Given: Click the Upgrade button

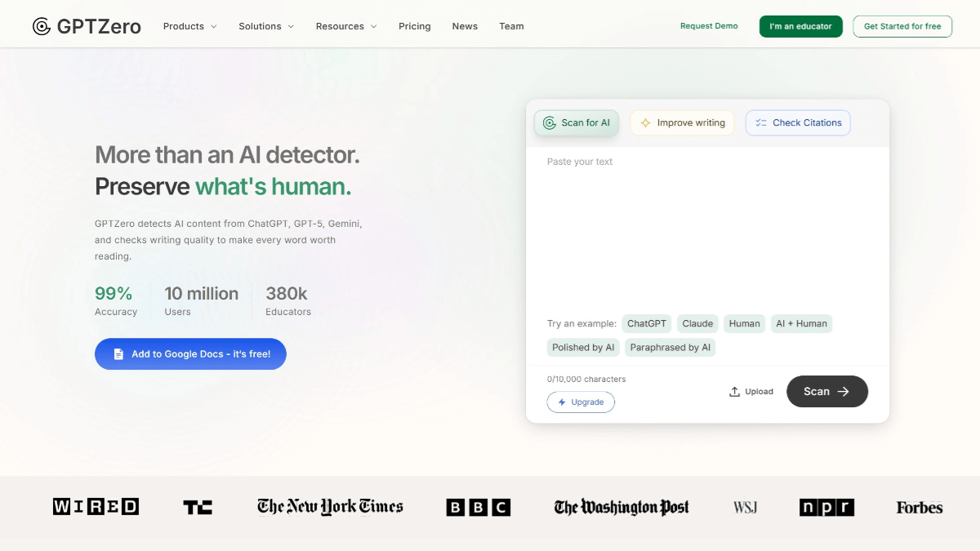Looking at the screenshot, I should pyautogui.click(x=581, y=402).
